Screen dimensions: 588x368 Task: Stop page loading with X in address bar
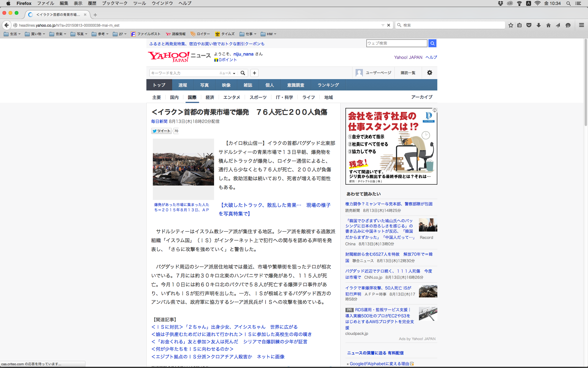tap(389, 25)
